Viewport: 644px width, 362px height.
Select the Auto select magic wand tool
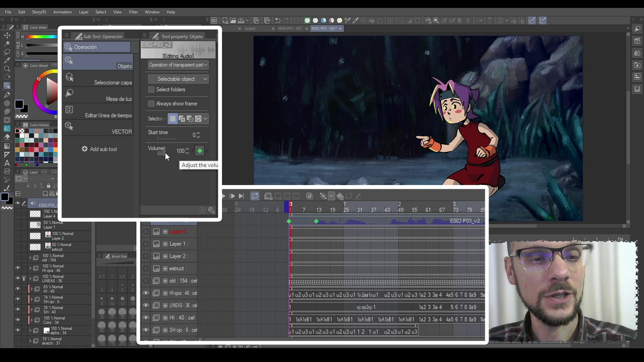(7, 44)
